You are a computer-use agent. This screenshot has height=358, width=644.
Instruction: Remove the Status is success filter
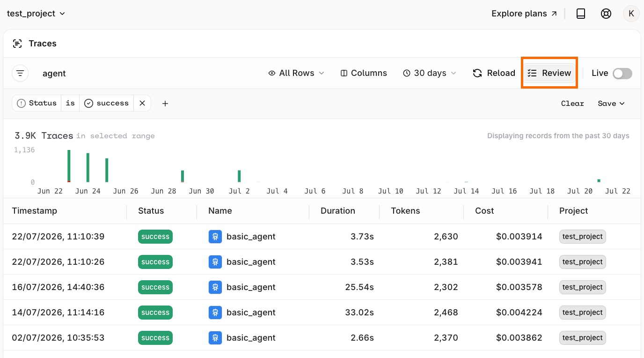(x=142, y=103)
